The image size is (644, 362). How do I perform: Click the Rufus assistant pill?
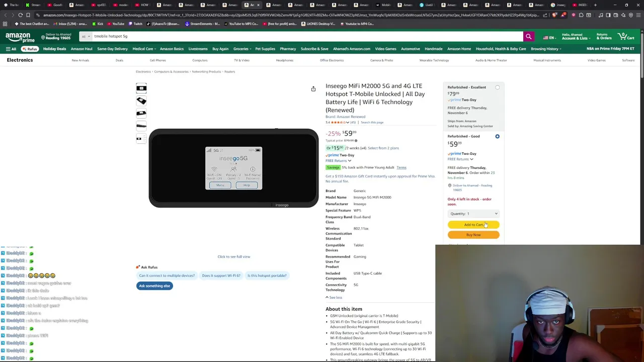30,49
